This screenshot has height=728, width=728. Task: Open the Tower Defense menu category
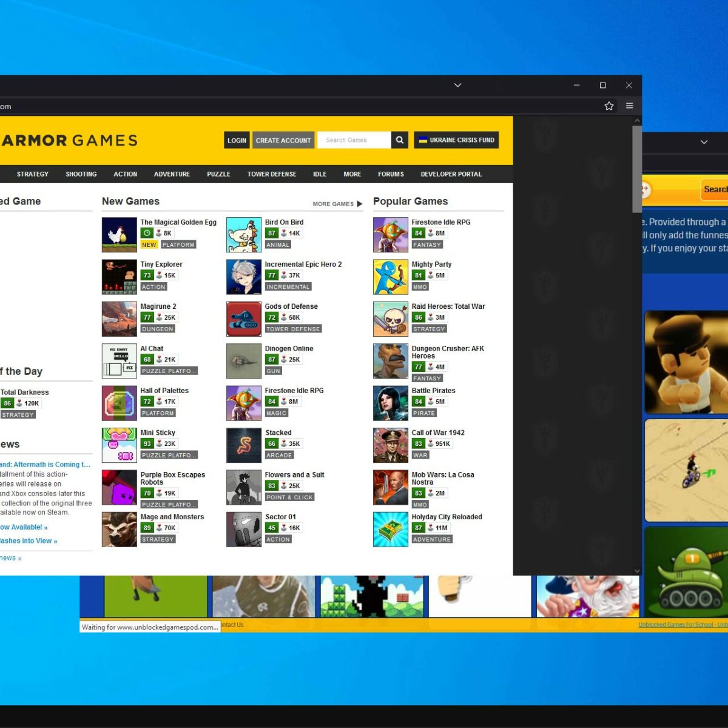pos(272,174)
